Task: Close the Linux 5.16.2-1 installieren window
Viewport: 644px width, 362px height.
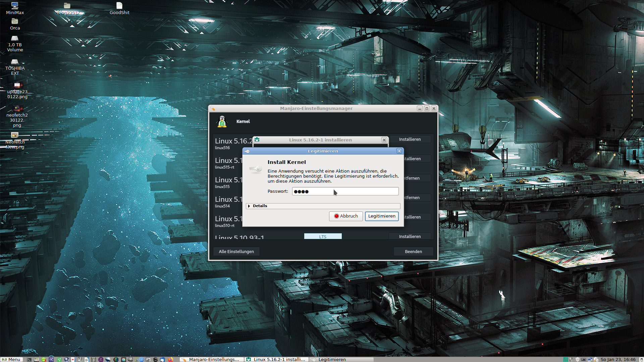Action: pyautogui.click(x=384, y=140)
